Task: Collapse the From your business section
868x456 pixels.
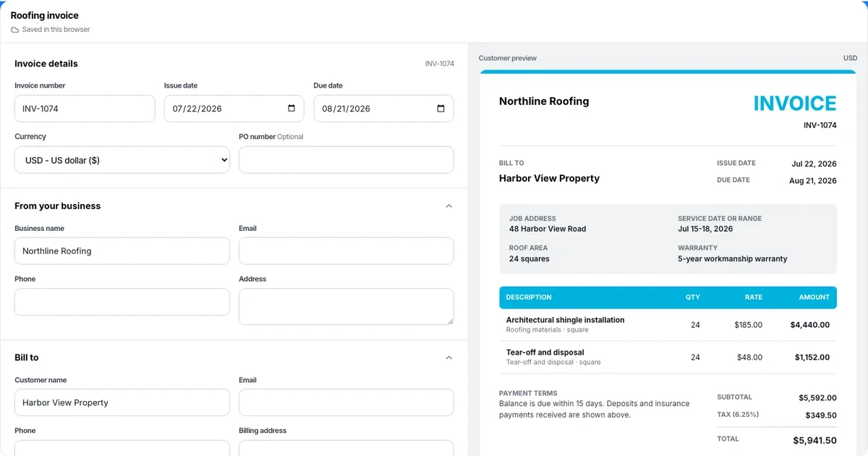Action: tap(448, 206)
